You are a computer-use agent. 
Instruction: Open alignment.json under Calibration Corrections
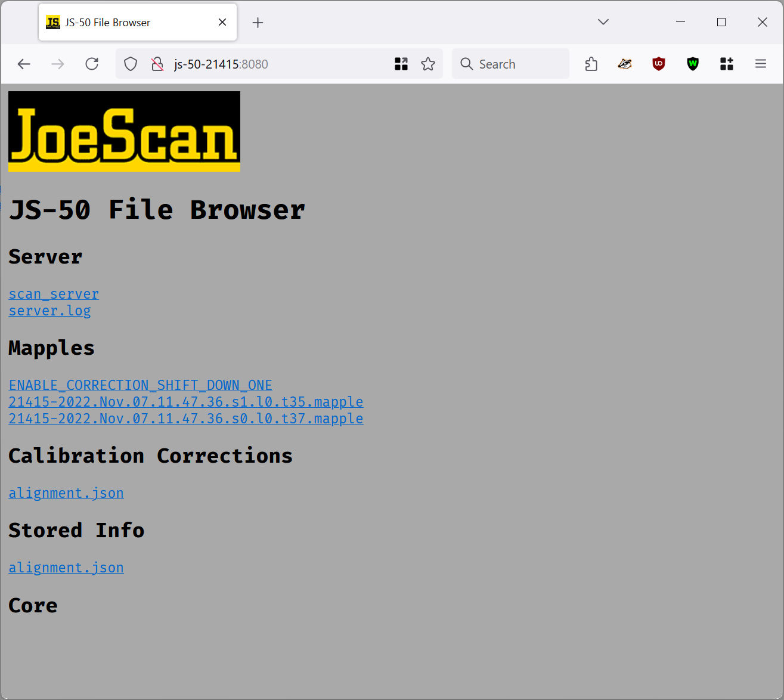pyautogui.click(x=66, y=493)
